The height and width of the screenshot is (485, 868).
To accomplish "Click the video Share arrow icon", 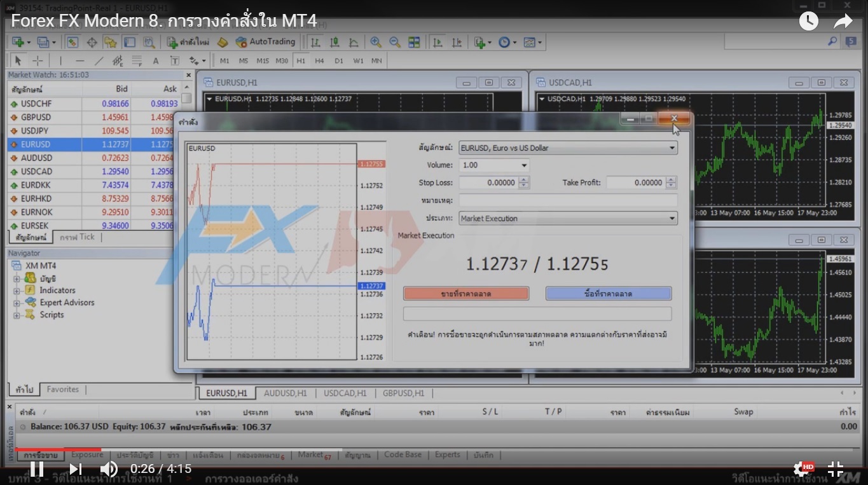I will point(843,22).
